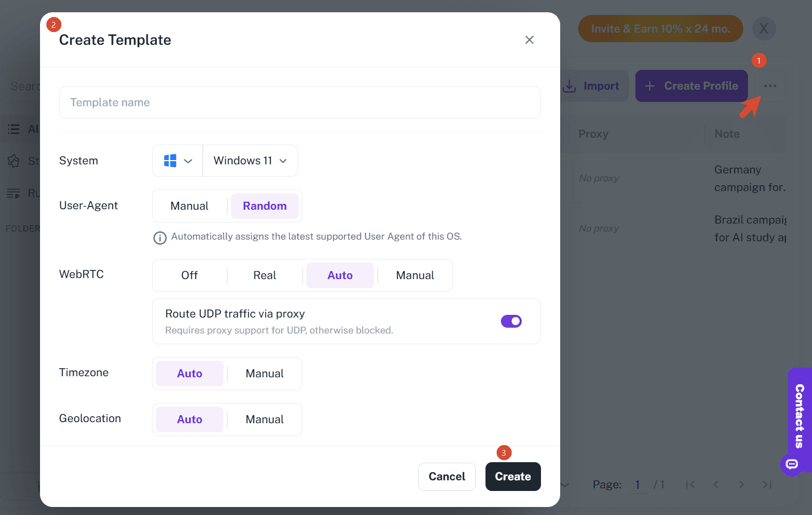Expand the Windows 11 version dropdown
Screen dimensions: 812x515
coord(250,161)
